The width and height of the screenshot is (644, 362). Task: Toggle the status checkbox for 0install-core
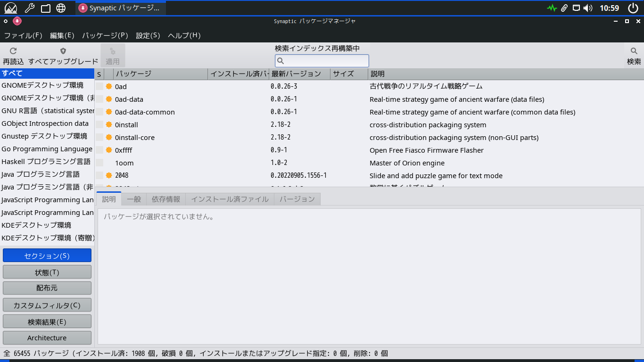[99, 137]
